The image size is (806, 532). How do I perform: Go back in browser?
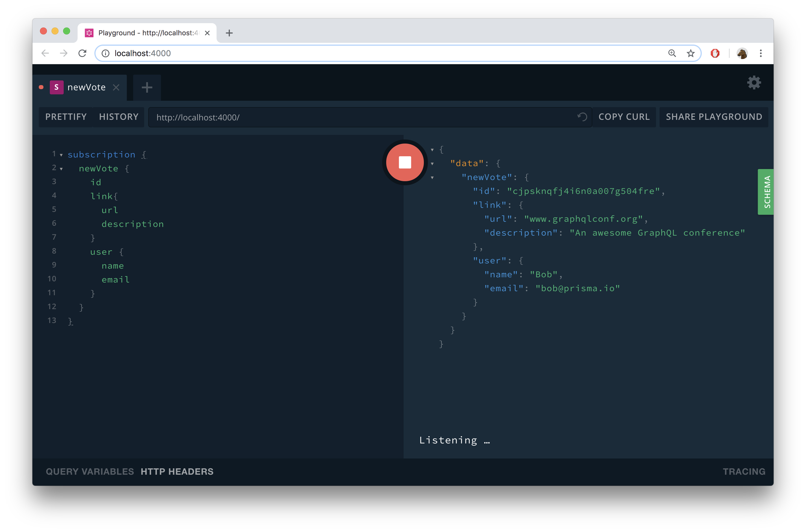(45, 53)
